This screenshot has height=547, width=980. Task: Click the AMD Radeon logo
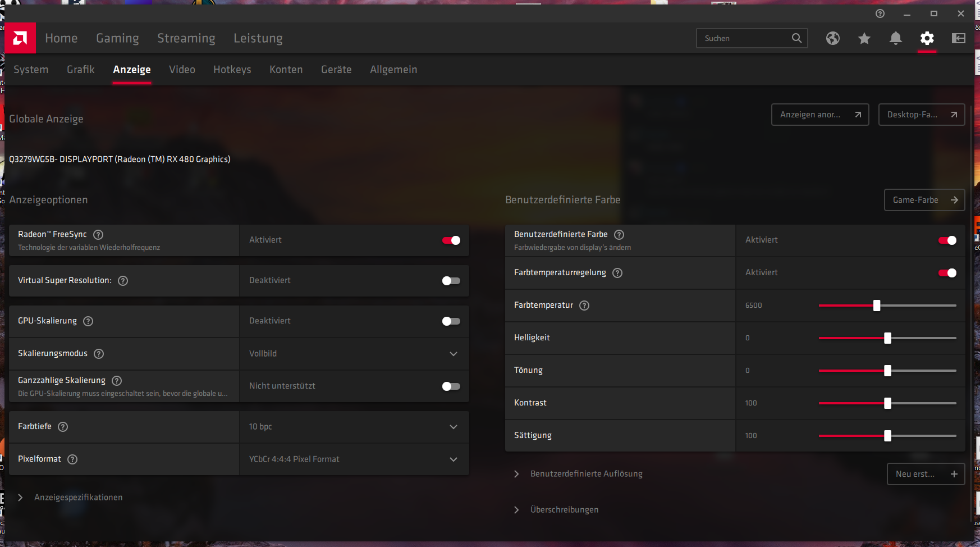(20, 38)
